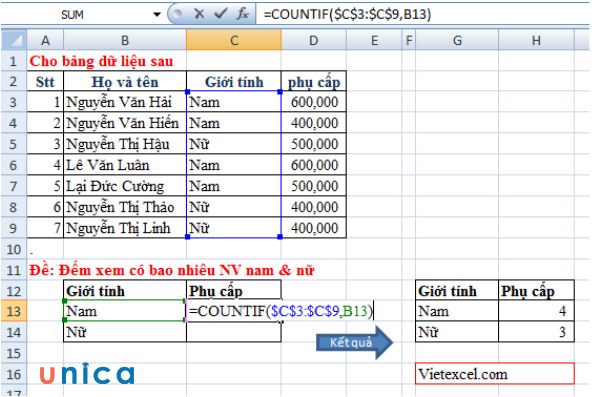Click 400,000 in Nguyễn Thị Thảo's row

point(314,207)
